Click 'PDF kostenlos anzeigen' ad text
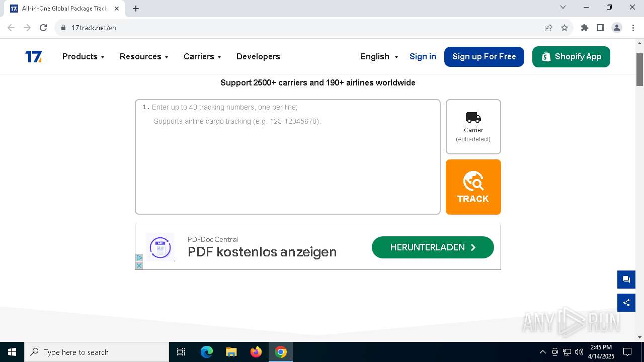 262,252
